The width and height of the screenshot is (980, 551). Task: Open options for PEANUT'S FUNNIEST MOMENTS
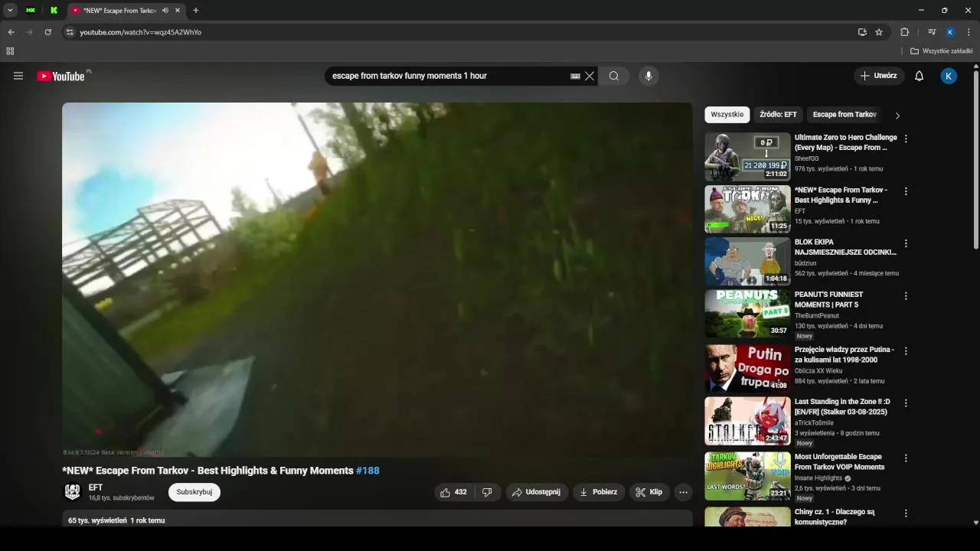(x=906, y=295)
